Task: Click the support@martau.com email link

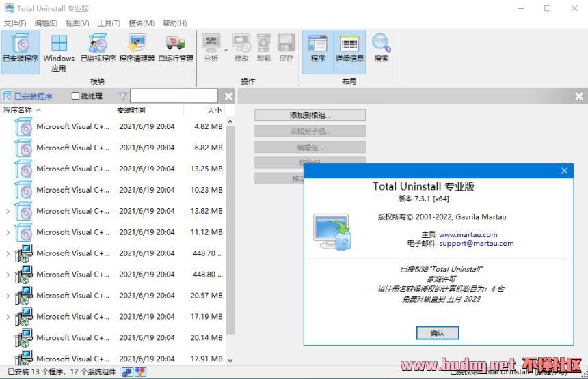Action: pos(477,243)
